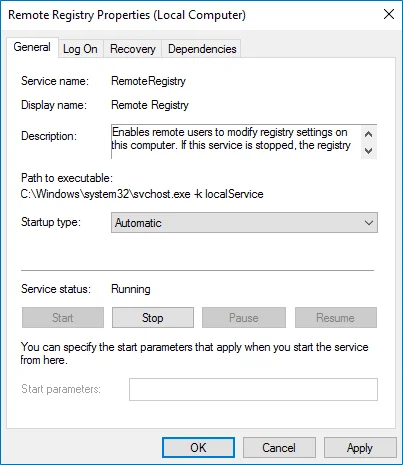Click the greyed-out Start button
403x465 pixels.
pyautogui.click(x=63, y=318)
